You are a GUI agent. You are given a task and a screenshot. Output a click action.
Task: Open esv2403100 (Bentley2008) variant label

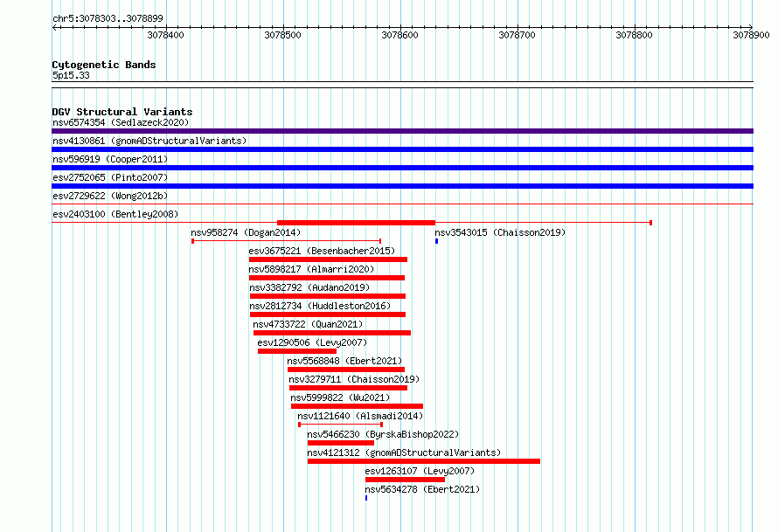(x=115, y=214)
